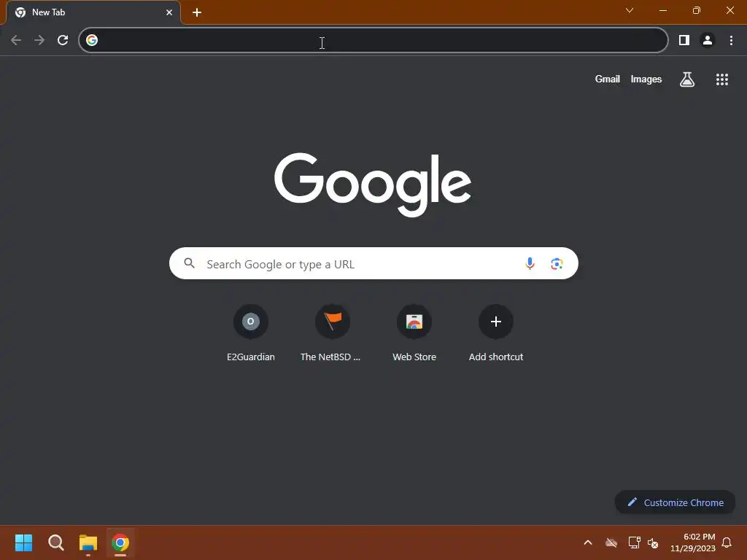Click the magnifier icon in search box
Screen dimensions: 747x560
pos(189,262)
